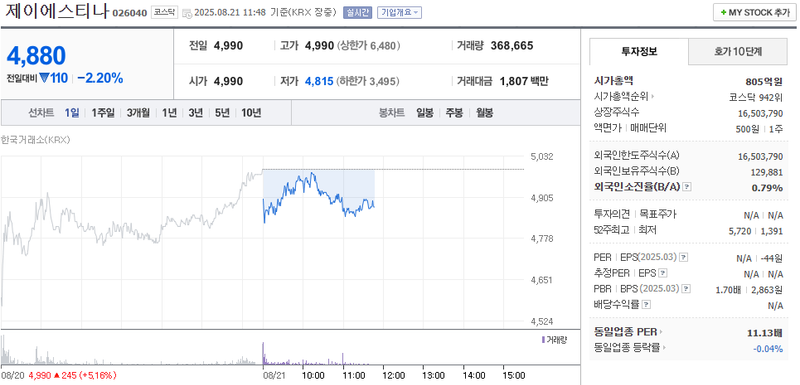Expand the 기업개요 dropdown
The width and height of the screenshot is (800, 385).
pyautogui.click(x=399, y=12)
